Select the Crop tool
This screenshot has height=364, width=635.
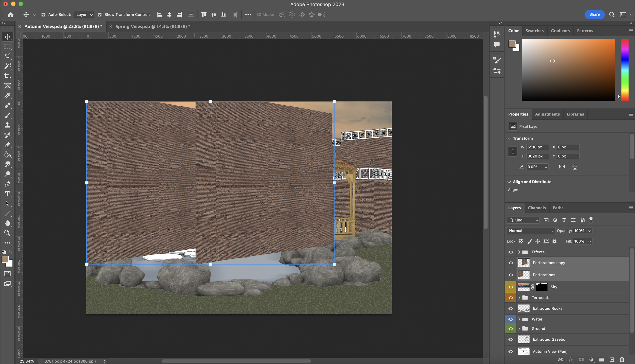tap(7, 76)
